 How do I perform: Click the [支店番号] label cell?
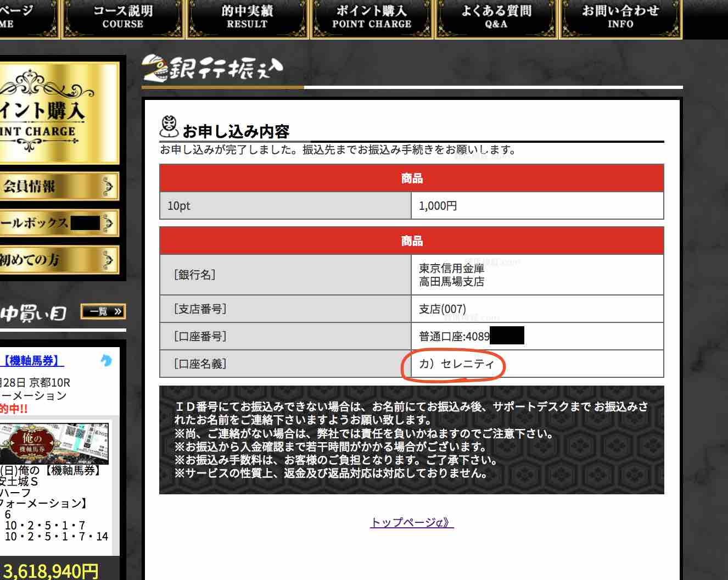click(285, 309)
